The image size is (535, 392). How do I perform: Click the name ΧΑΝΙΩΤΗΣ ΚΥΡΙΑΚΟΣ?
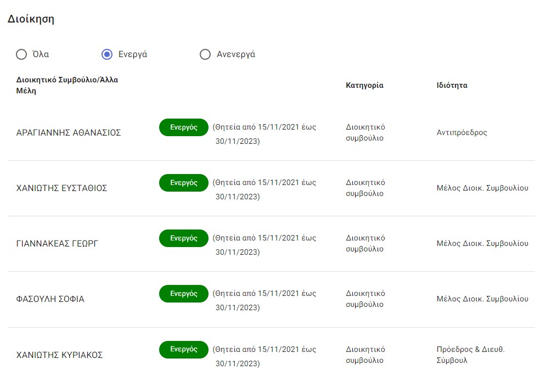pyautogui.click(x=60, y=355)
